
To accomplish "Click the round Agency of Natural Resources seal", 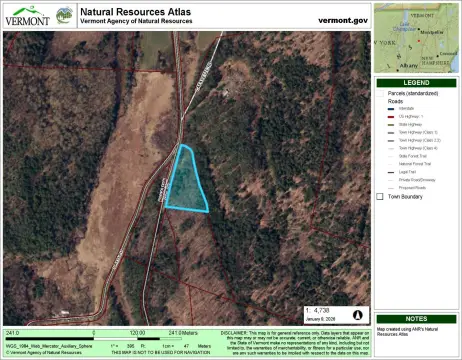I will coord(64,15).
